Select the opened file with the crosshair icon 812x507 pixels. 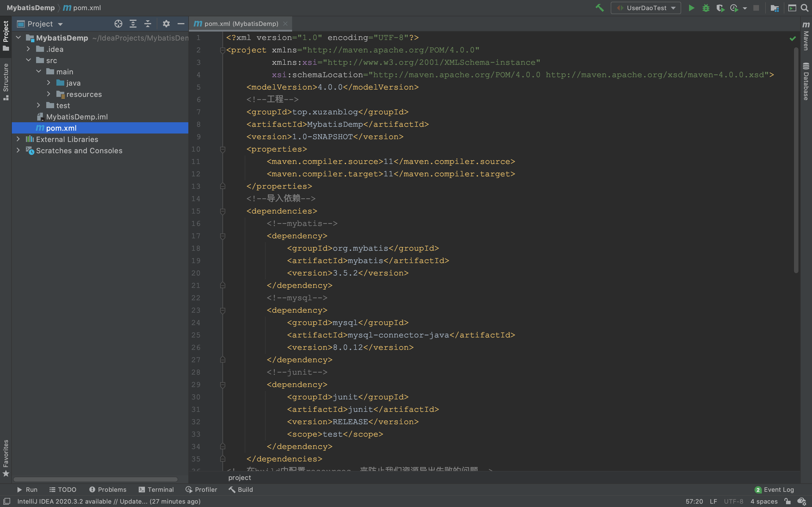point(118,24)
